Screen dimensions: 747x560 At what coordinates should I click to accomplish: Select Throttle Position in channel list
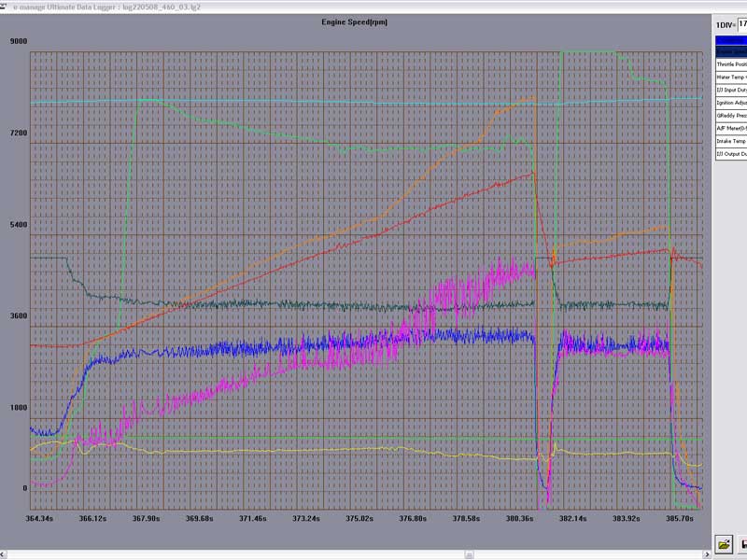tap(731, 64)
